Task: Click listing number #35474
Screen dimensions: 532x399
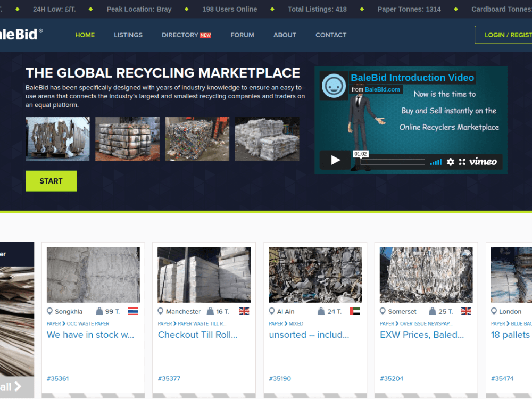Action: pos(503,378)
